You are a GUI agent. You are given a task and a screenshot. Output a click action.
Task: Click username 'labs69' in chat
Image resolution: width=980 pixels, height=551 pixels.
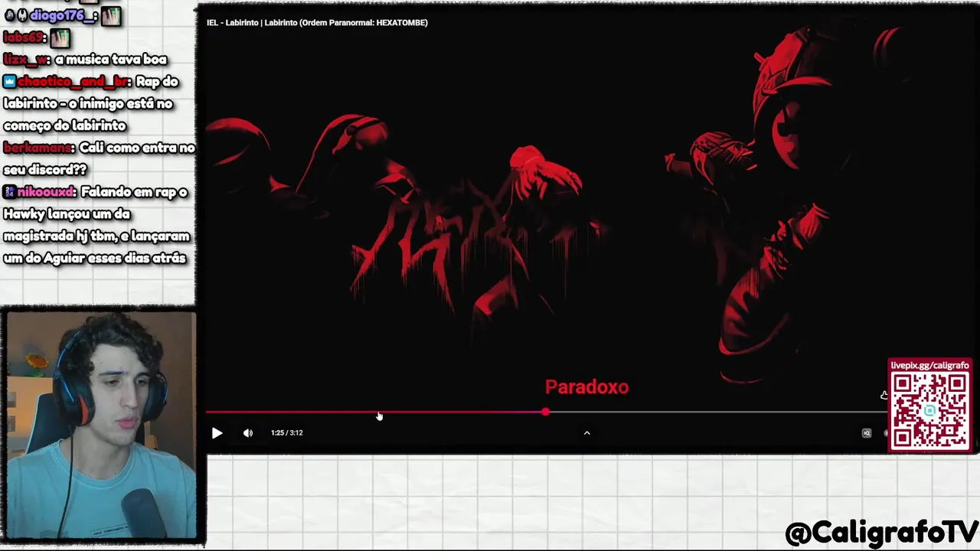point(24,37)
